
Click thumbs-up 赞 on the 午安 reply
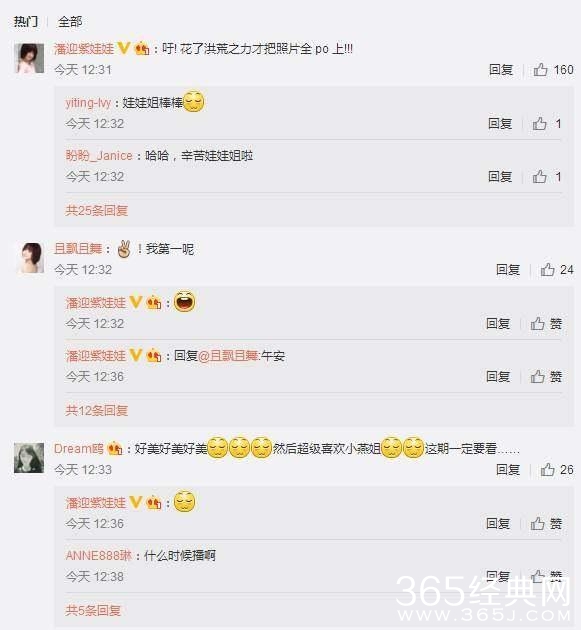(546, 377)
